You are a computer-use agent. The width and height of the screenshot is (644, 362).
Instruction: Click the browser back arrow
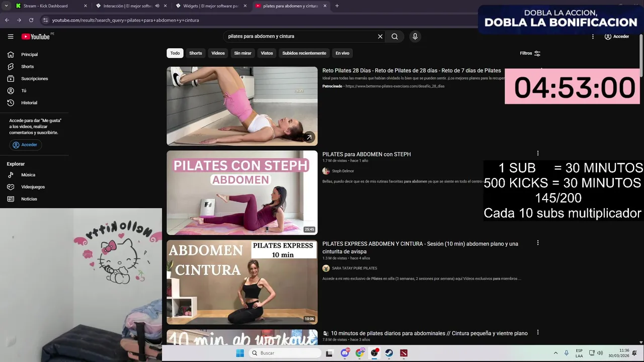point(7,20)
